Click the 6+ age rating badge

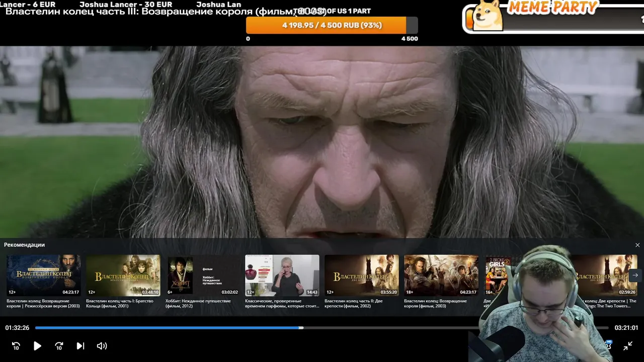(x=170, y=292)
